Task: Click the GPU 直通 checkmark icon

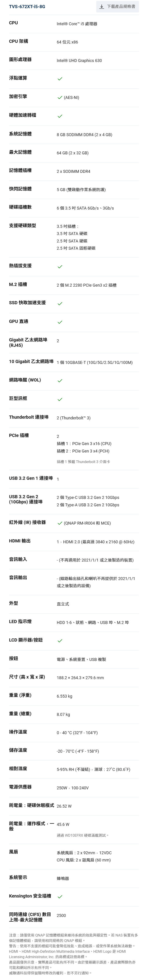Action: [x=60, y=322]
